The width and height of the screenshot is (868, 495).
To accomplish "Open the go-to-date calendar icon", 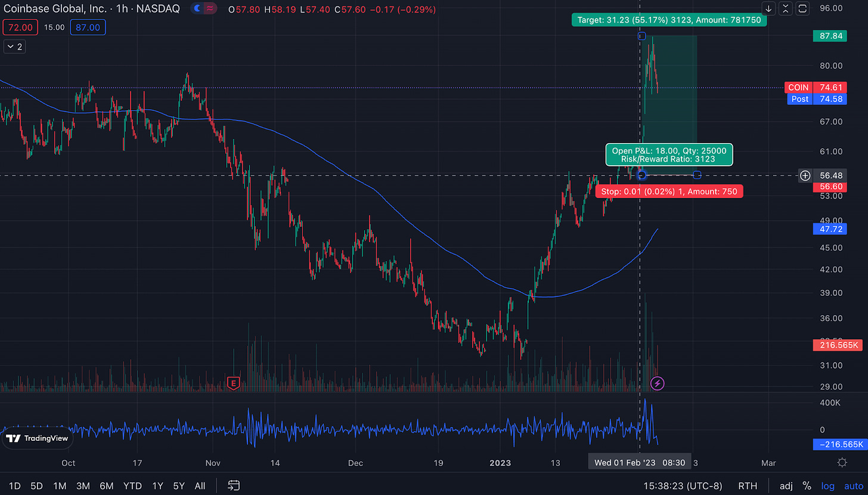I will [x=234, y=485].
